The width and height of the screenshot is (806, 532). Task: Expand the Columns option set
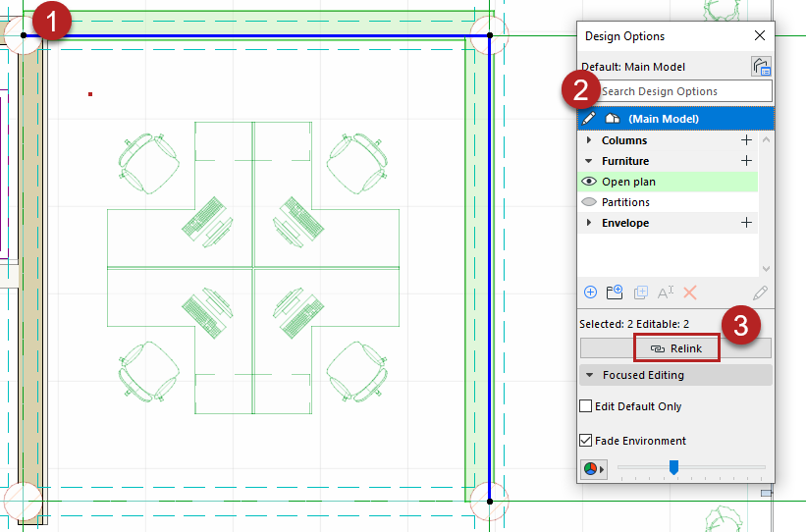(589, 139)
